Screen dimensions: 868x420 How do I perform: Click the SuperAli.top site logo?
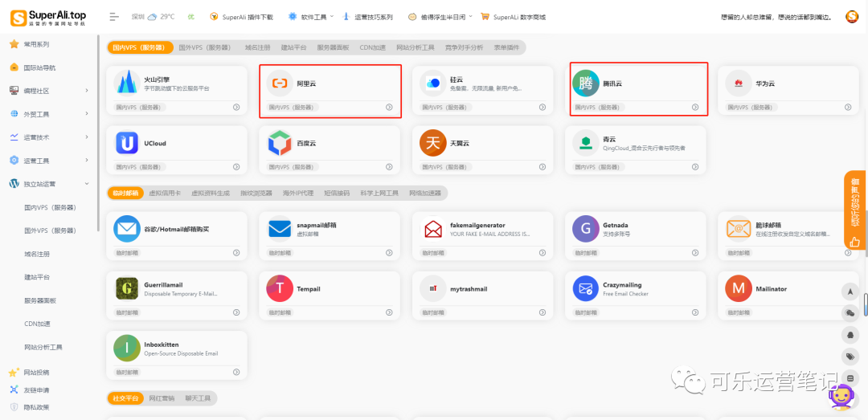point(49,17)
